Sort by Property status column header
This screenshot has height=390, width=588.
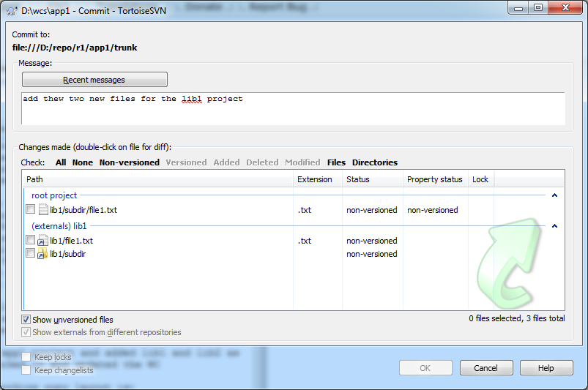436,179
